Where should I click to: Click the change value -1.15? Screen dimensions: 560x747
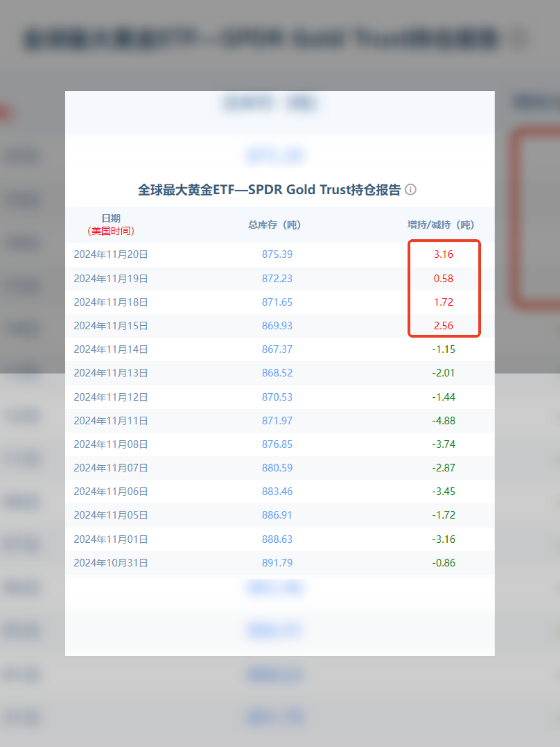444,349
